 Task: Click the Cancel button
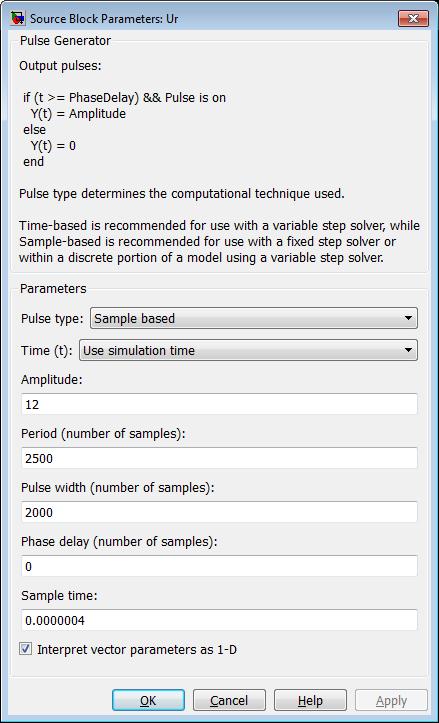229,700
